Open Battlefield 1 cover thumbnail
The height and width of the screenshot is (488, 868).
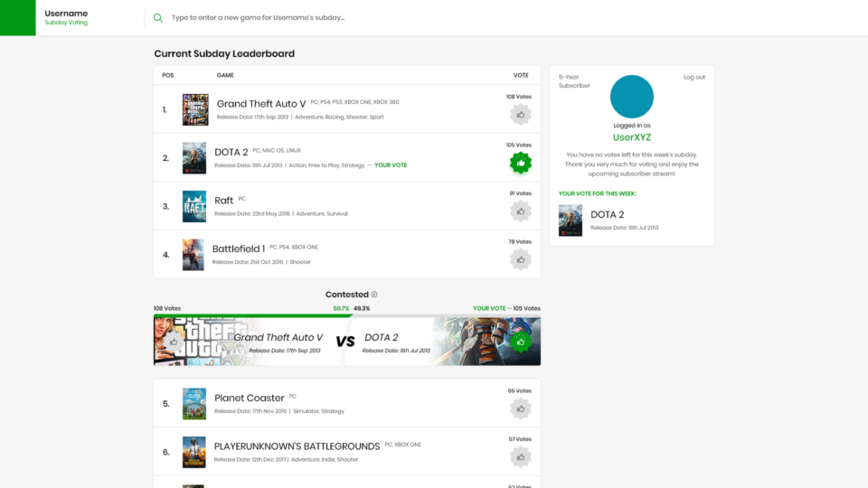coord(193,255)
